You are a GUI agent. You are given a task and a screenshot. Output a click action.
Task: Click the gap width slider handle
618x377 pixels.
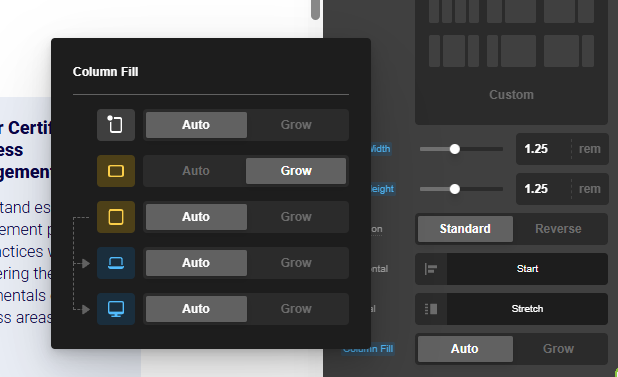[x=454, y=149]
